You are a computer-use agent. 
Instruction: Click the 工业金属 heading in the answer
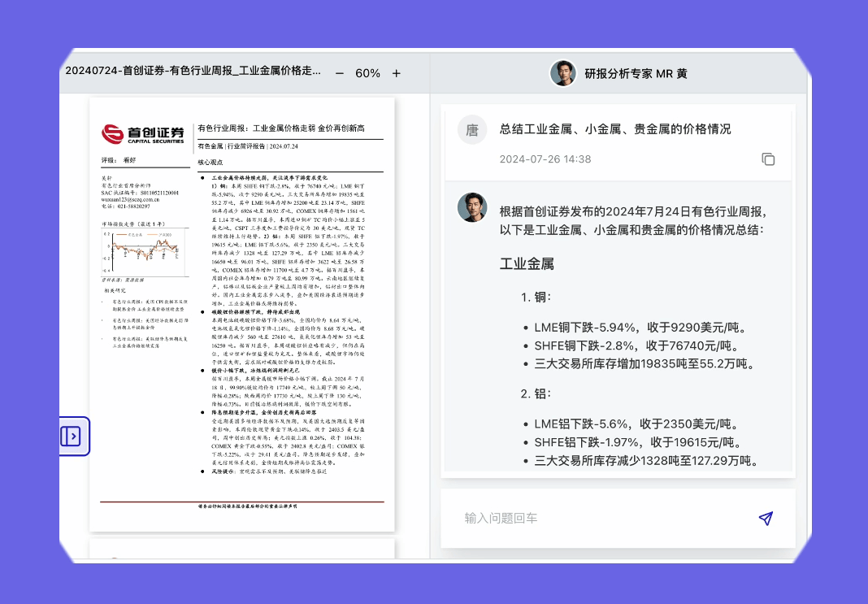(527, 263)
